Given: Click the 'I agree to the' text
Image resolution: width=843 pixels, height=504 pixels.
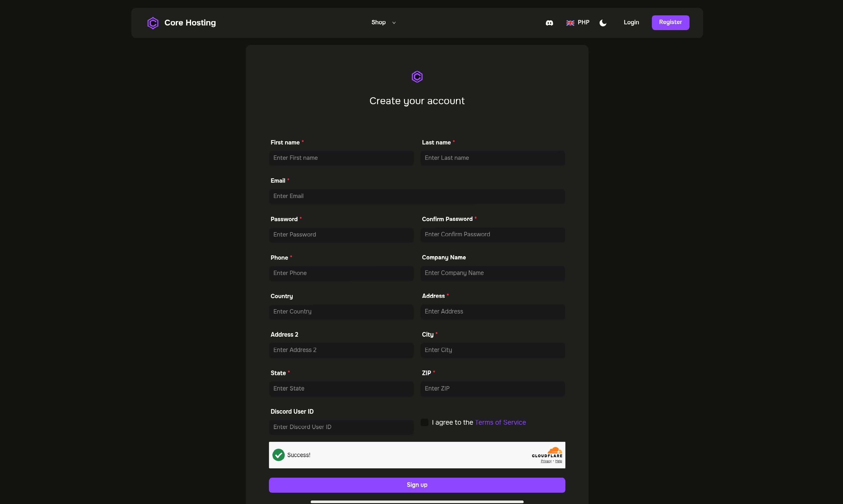Looking at the screenshot, I should (452, 422).
